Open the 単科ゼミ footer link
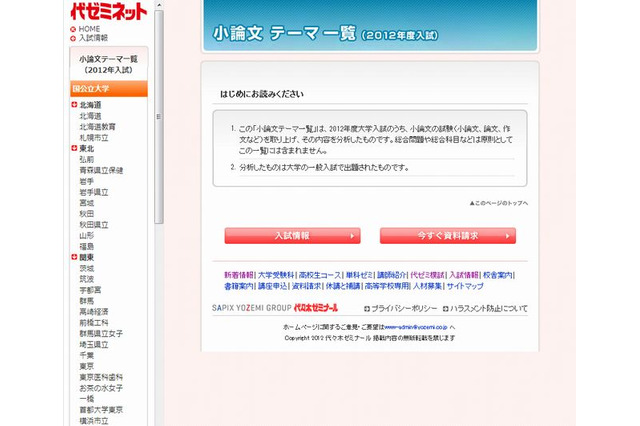Viewport: 640px width, 426px height. click(359, 275)
